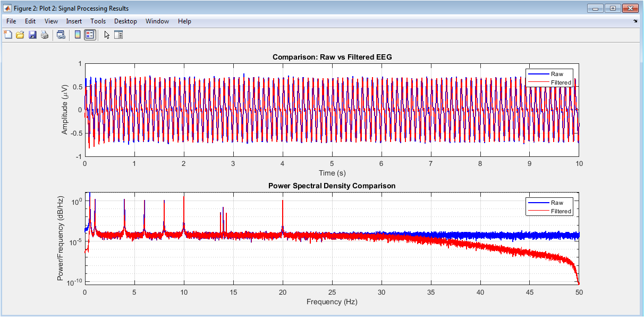Click the blue Raw line sample in the PSD legend
The image size is (644, 317).
click(x=538, y=203)
